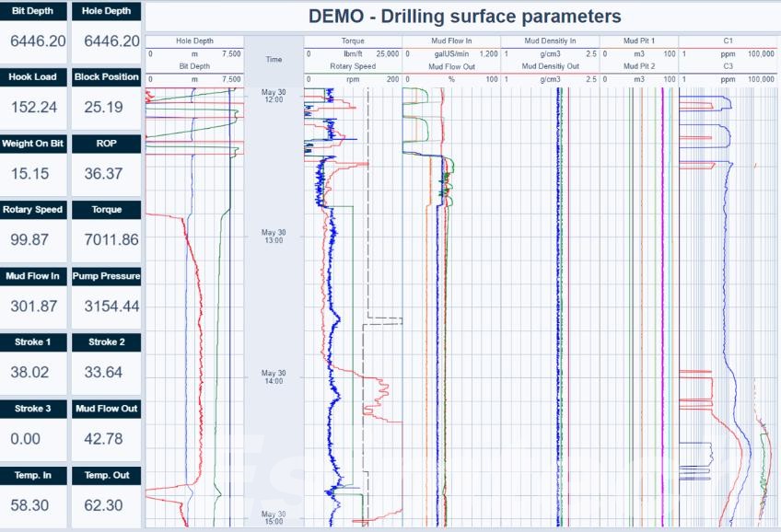Viewport: 781px width, 532px height.
Task: Select the Mud Flow Out percent scale header
Action: 451,73
